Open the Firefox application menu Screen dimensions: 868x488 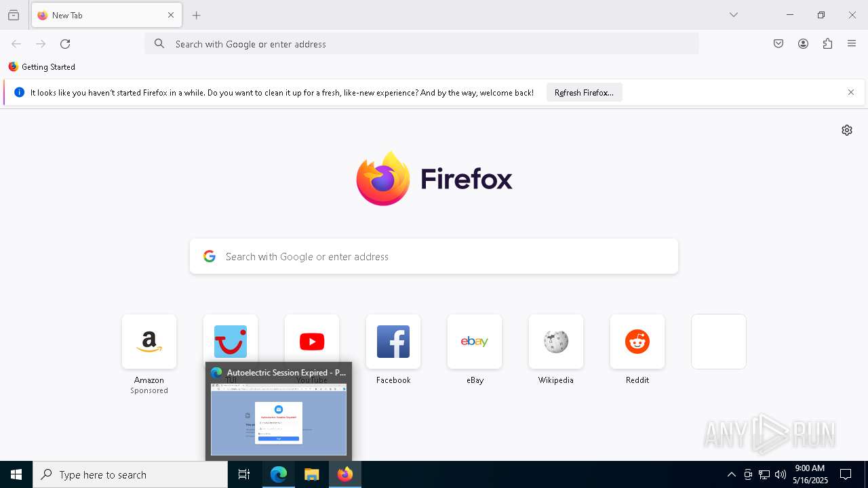pos(852,44)
